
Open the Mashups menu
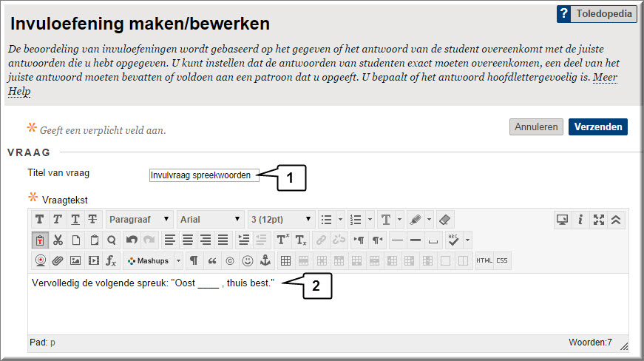[149, 261]
